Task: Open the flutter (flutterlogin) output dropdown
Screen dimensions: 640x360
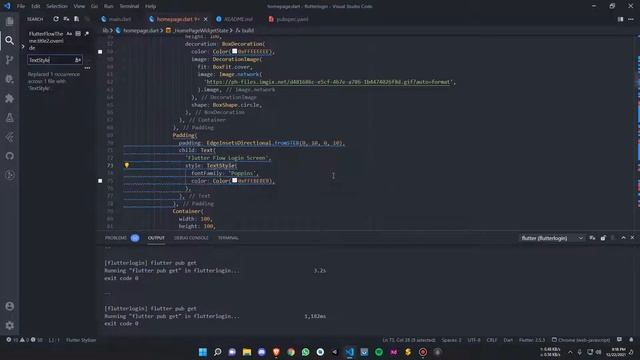Action: click(x=552, y=238)
